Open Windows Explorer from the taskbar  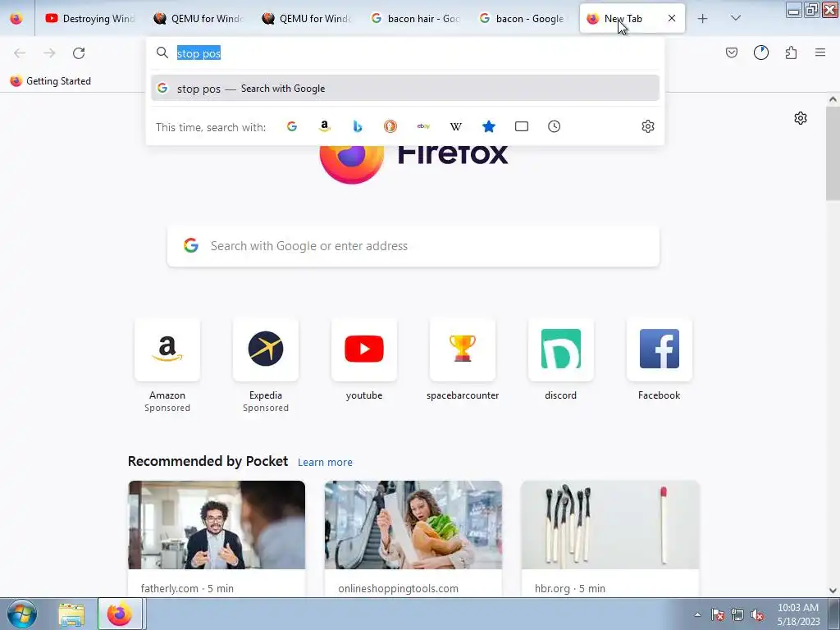(x=72, y=614)
